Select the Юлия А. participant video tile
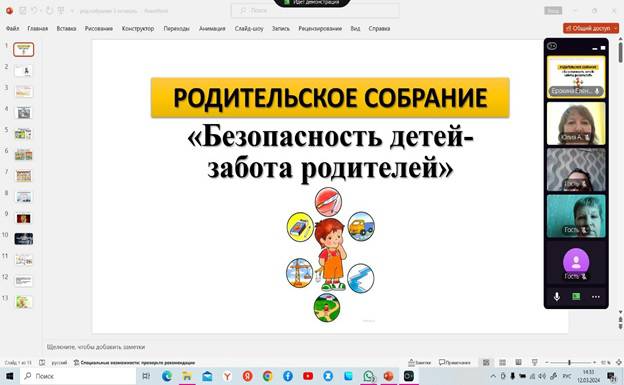Screen dimensions: 624x385 click(x=576, y=123)
